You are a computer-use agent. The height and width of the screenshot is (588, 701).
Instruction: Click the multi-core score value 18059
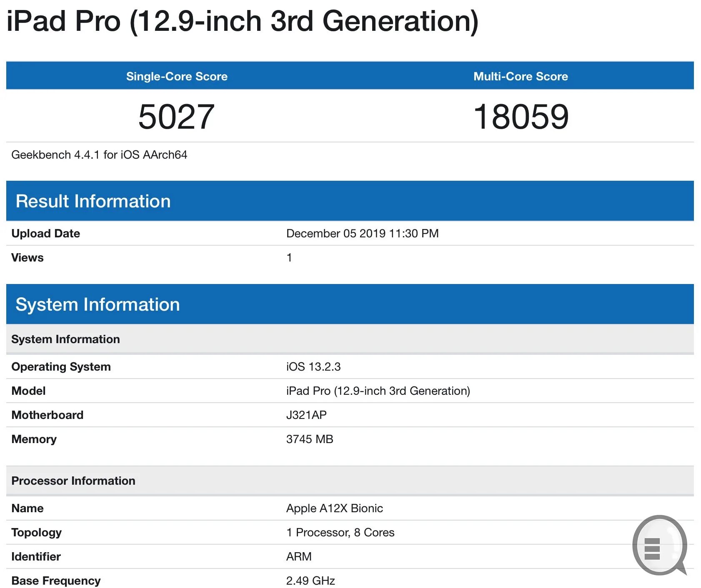(521, 117)
